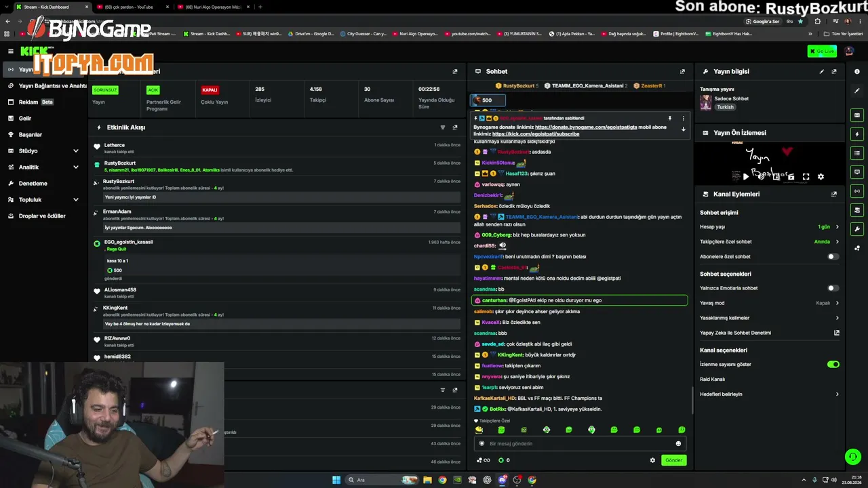Toggle the activity feed lightning icon in right rail
The width and height of the screenshot is (868, 488).
pos(858,134)
